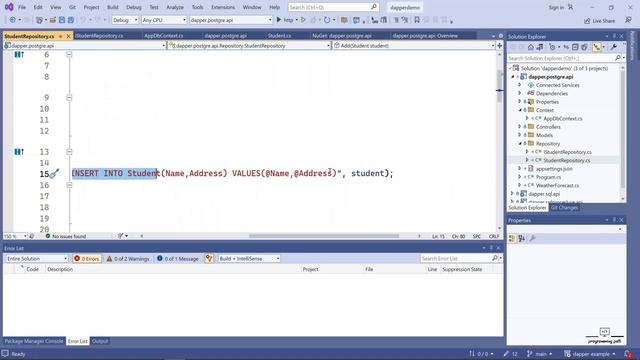Image resolution: width=640 pixels, height=360 pixels.
Task: Expand the Controllers folder
Action: (520, 127)
